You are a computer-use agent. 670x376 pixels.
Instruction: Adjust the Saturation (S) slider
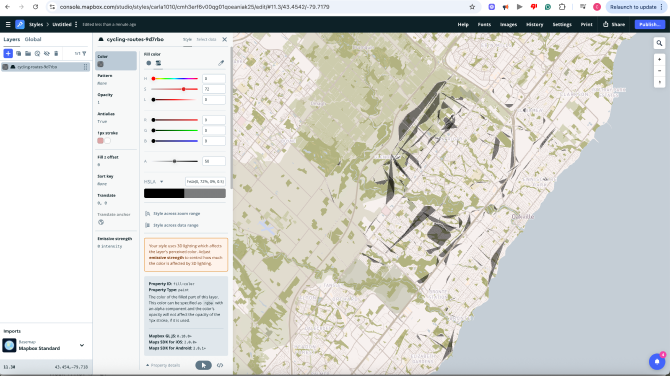pos(175,89)
